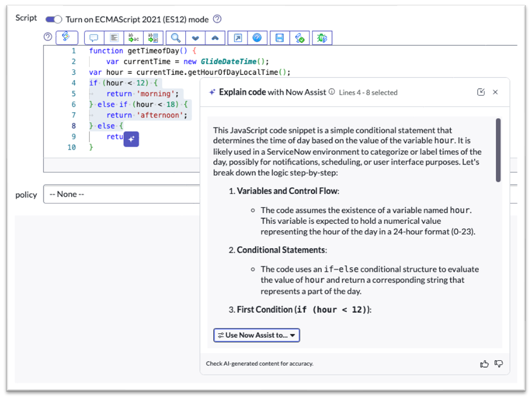Image resolution: width=532 pixels, height=400 pixels.
Task: Click 'Variables and Control Flow' heading
Action: tap(287, 191)
